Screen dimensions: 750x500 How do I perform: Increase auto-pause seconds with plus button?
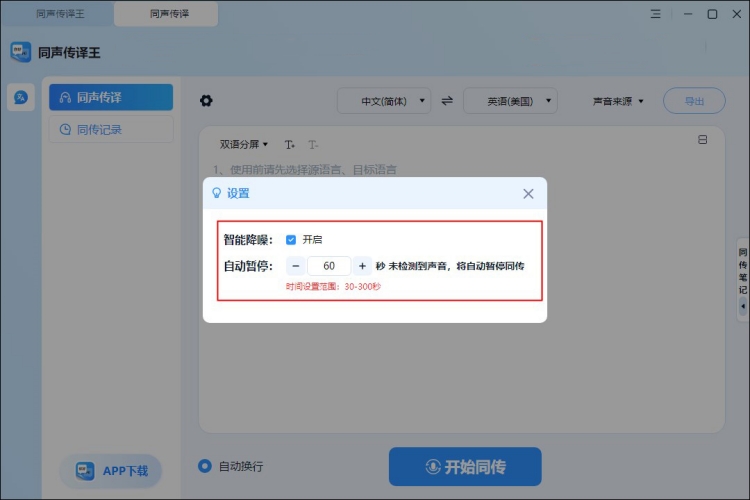coord(362,266)
